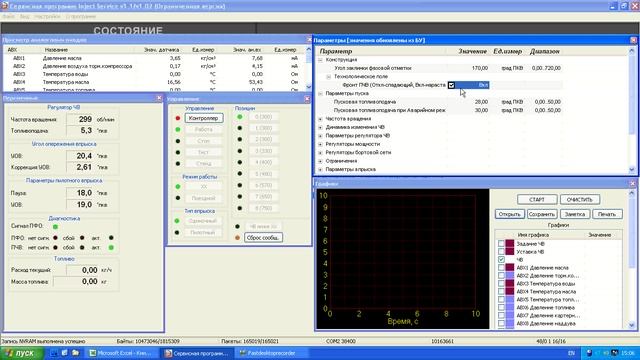Expand the Регуляторы бортовой сети group
The height and width of the screenshot is (360, 640).
point(320,152)
